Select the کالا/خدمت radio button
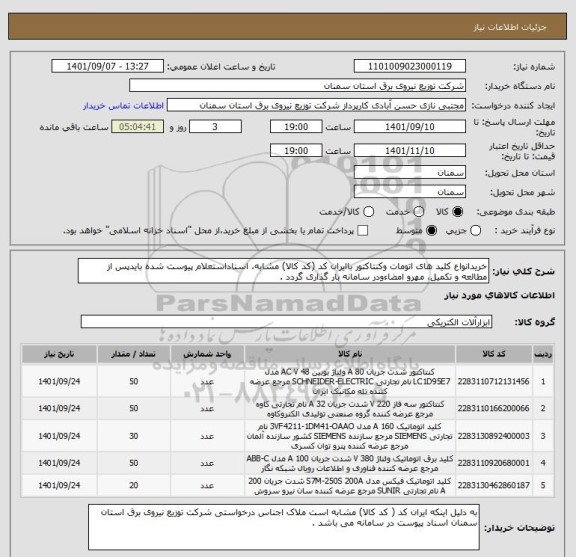The height and width of the screenshot is (557, 576). pyautogui.click(x=368, y=212)
